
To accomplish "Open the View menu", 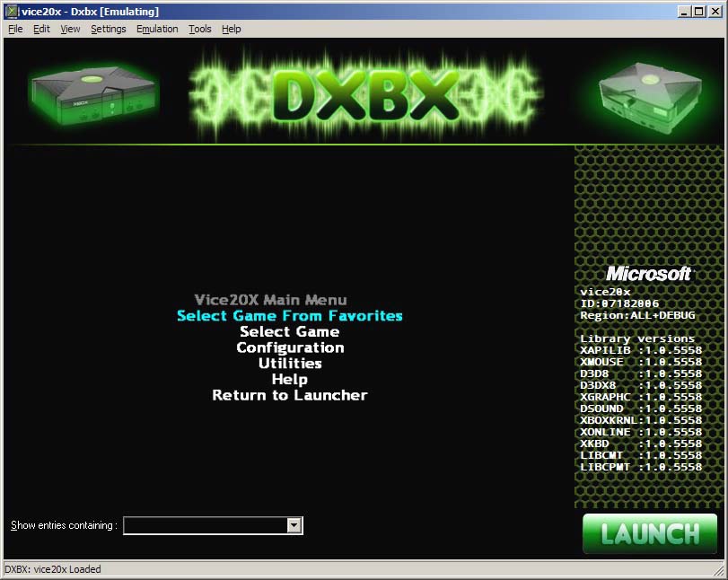I will tap(70, 29).
